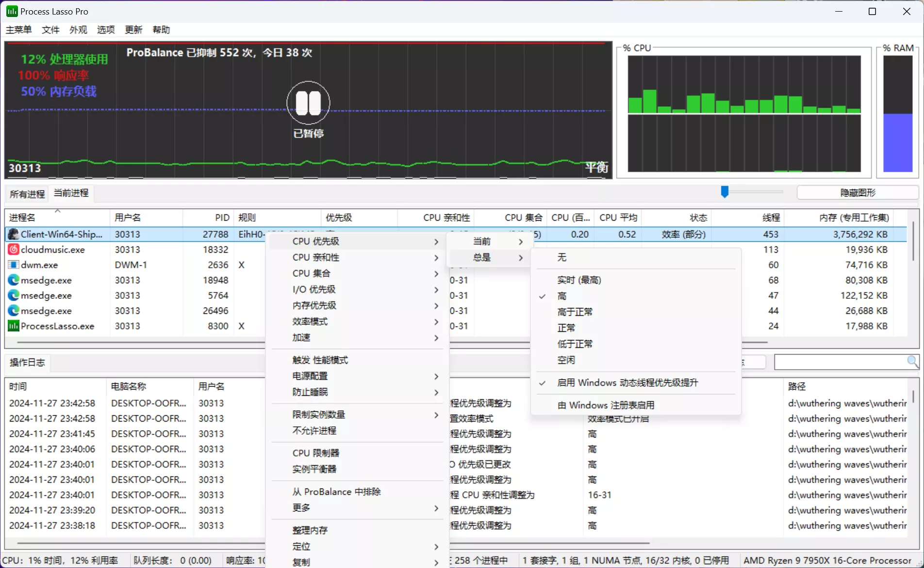Image resolution: width=924 pixels, height=568 pixels.
Task: Click the ProcessLasso.exe process icon
Action: [13, 326]
